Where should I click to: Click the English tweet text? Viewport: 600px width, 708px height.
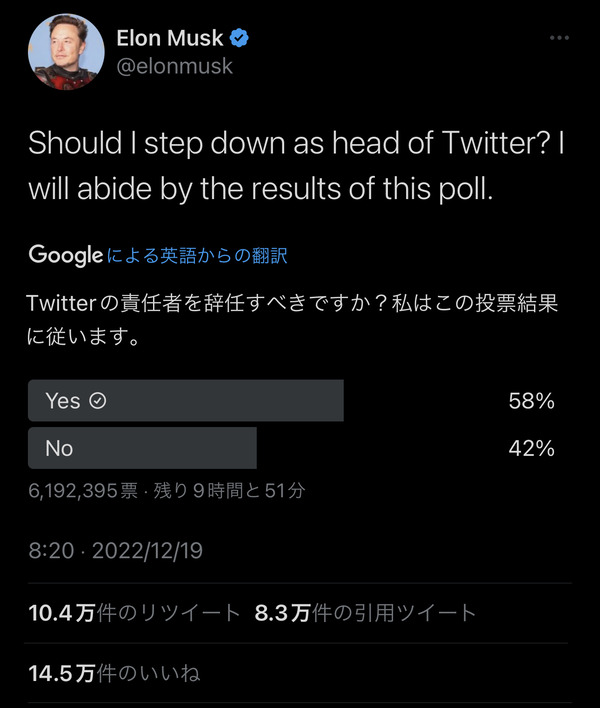296,165
